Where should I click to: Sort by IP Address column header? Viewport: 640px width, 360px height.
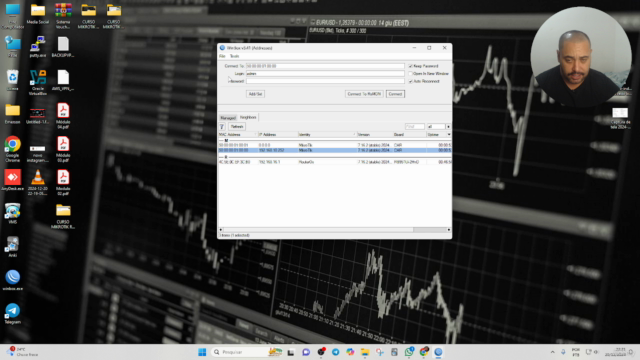(278, 135)
